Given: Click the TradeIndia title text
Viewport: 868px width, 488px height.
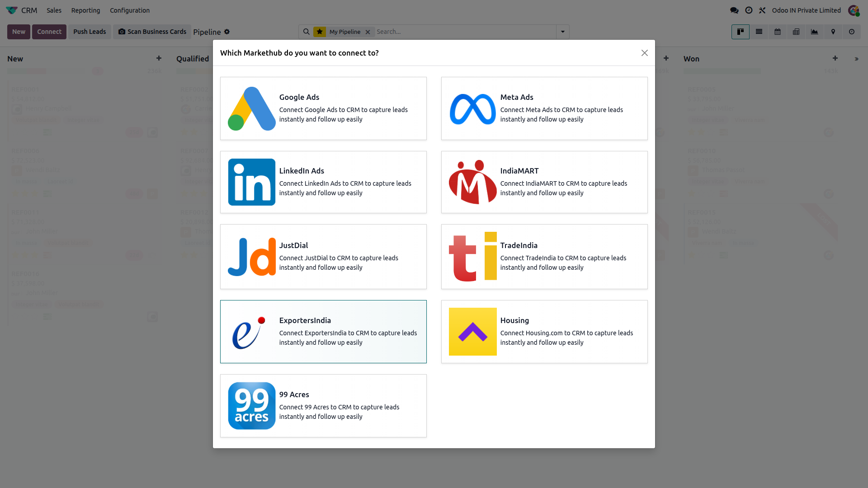Looking at the screenshot, I should [x=519, y=245].
